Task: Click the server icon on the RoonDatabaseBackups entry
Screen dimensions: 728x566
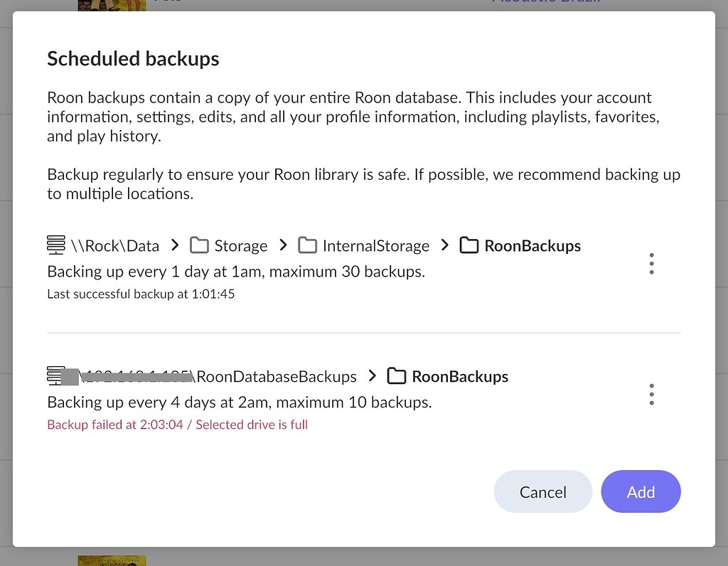Action: [x=55, y=375]
